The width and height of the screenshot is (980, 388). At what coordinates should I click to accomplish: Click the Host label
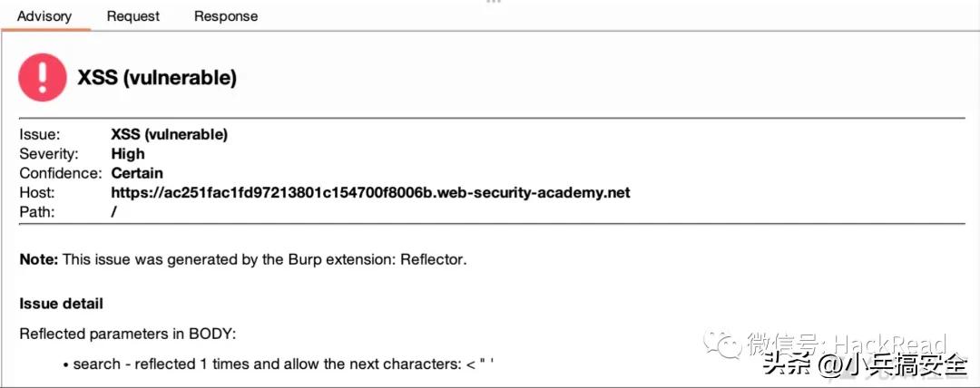click(37, 192)
